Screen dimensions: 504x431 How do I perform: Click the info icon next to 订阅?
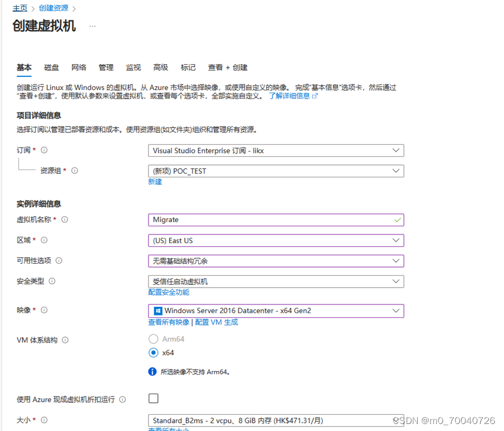click(x=44, y=150)
